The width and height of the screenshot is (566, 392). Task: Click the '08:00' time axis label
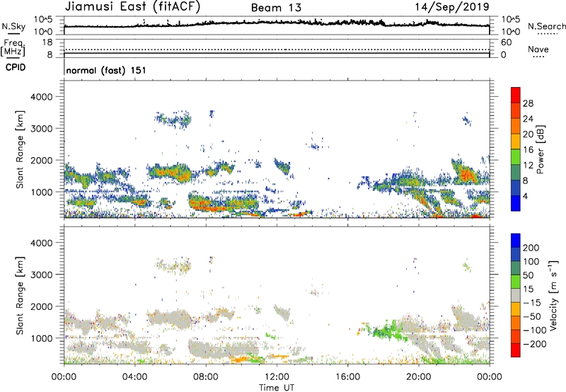pyautogui.click(x=206, y=377)
